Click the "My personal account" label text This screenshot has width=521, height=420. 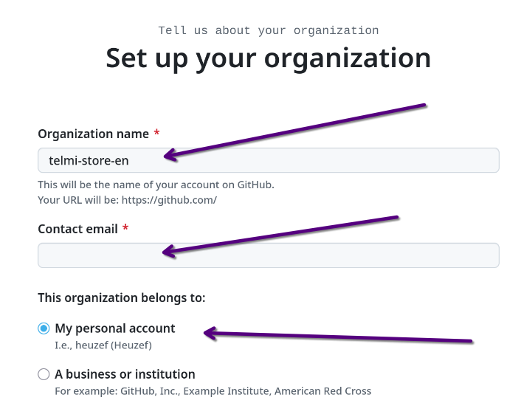(115, 328)
